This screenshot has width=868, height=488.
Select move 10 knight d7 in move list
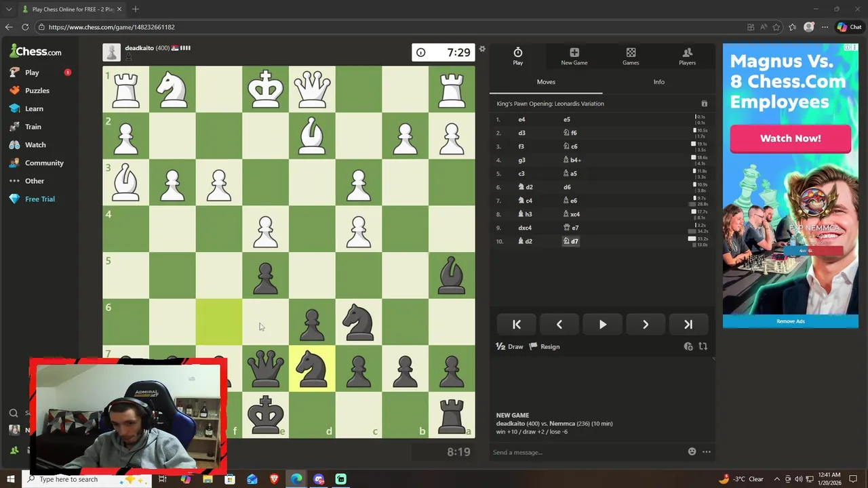click(x=571, y=242)
